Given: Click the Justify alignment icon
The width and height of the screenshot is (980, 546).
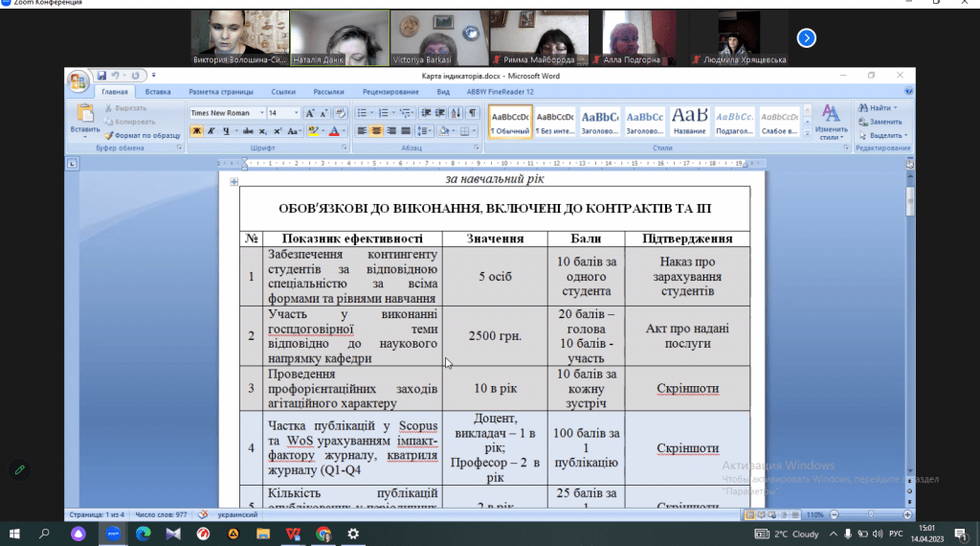Looking at the screenshot, I should [x=405, y=130].
